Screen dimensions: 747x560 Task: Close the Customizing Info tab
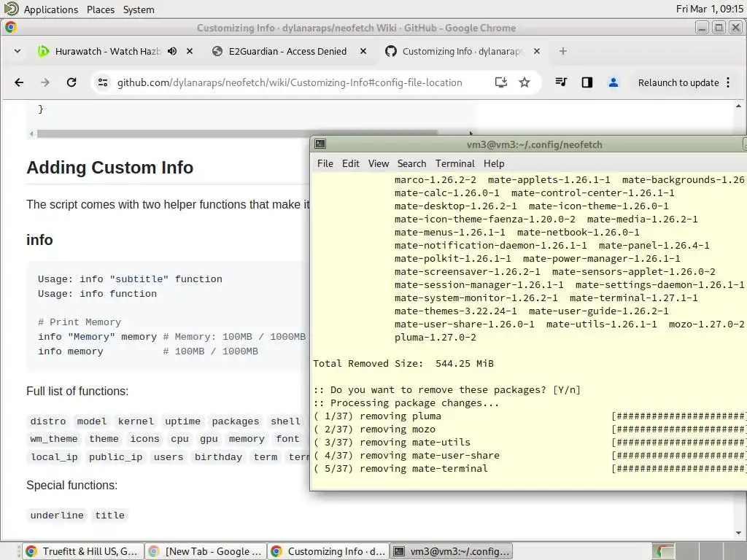pos(537,51)
